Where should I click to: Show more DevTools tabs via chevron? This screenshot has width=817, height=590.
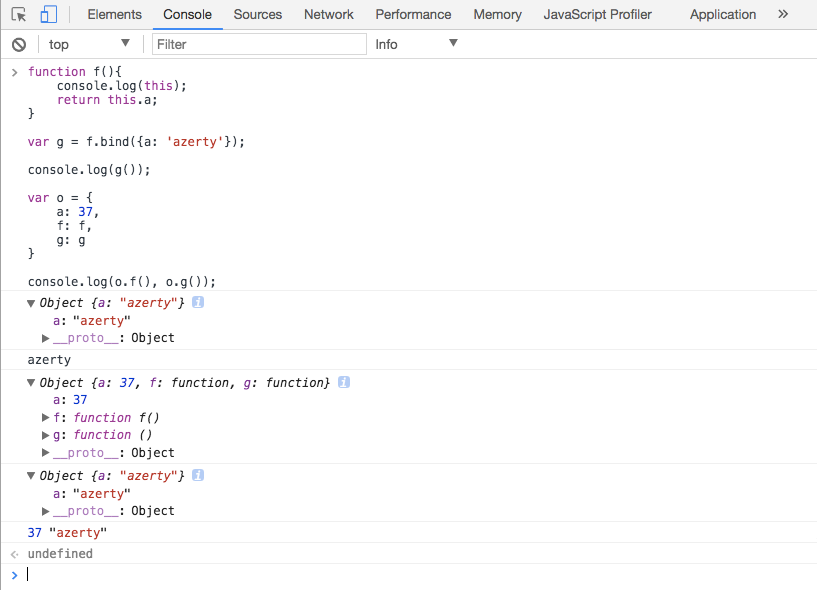(x=783, y=14)
